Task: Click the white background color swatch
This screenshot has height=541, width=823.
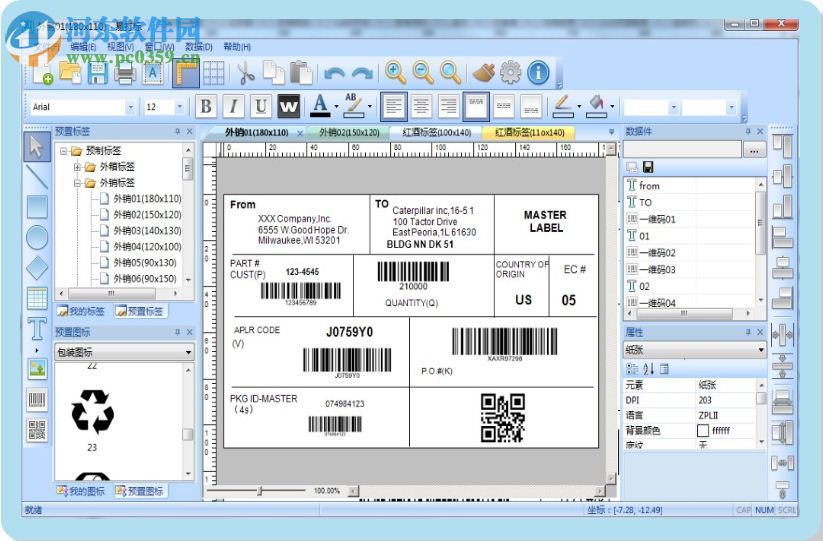Action: (x=702, y=430)
